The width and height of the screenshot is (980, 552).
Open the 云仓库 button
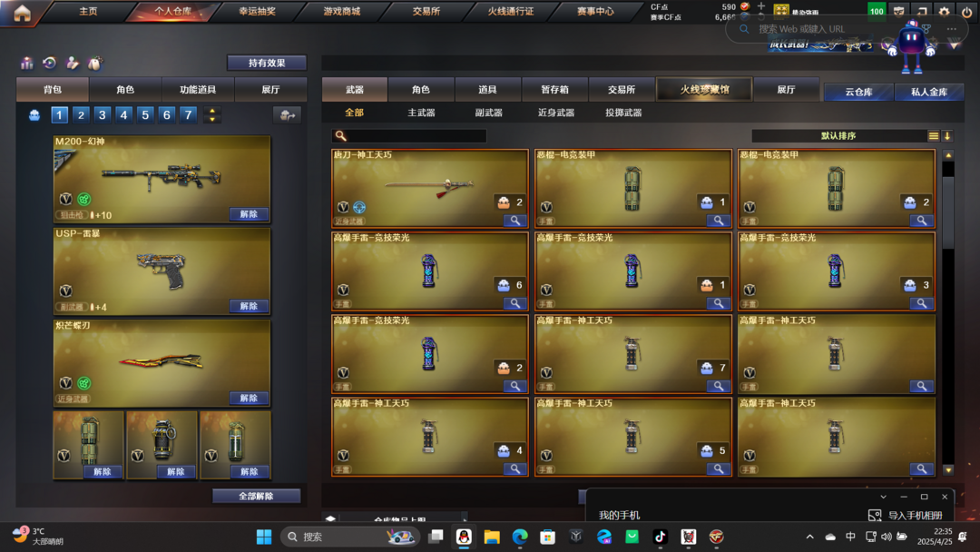[x=858, y=92]
